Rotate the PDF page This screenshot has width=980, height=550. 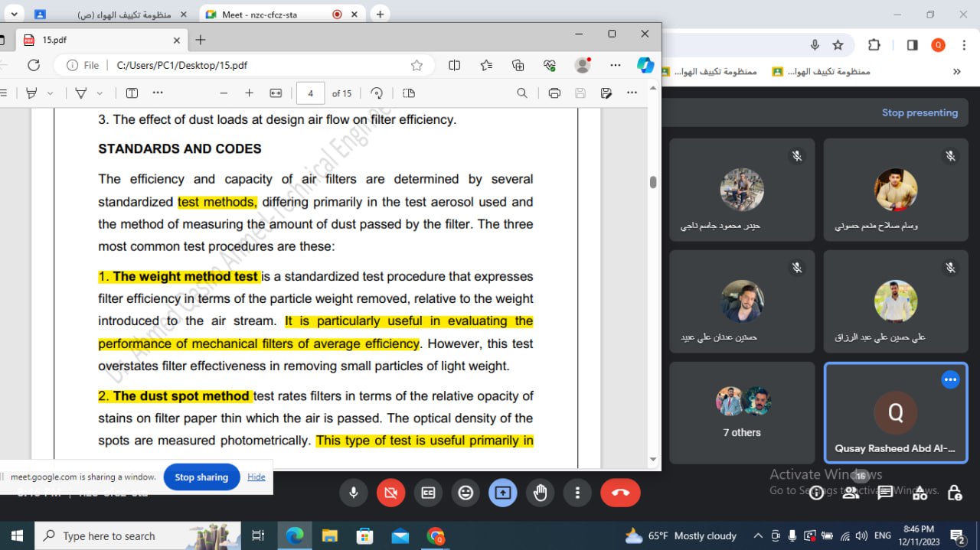377,93
